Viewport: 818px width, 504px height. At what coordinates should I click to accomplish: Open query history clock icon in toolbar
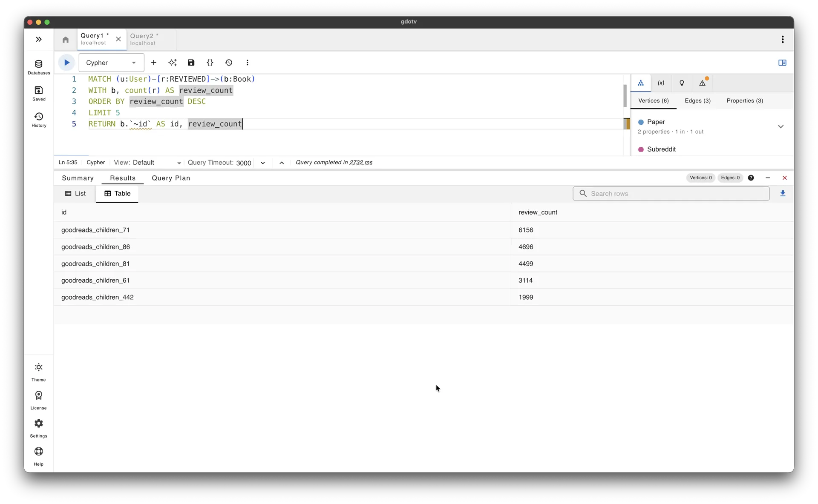229,63
